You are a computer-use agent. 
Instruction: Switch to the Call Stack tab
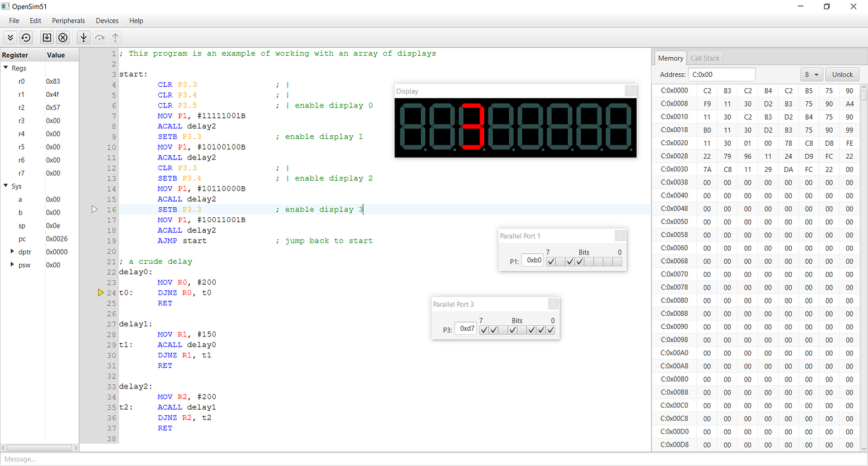tap(705, 58)
